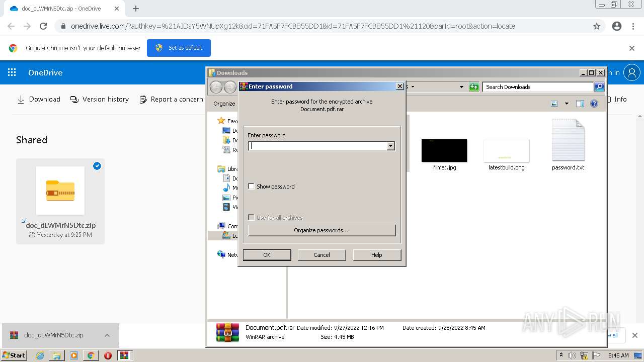
Task: Click the OneDrive account avatar icon
Action: (631, 72)
